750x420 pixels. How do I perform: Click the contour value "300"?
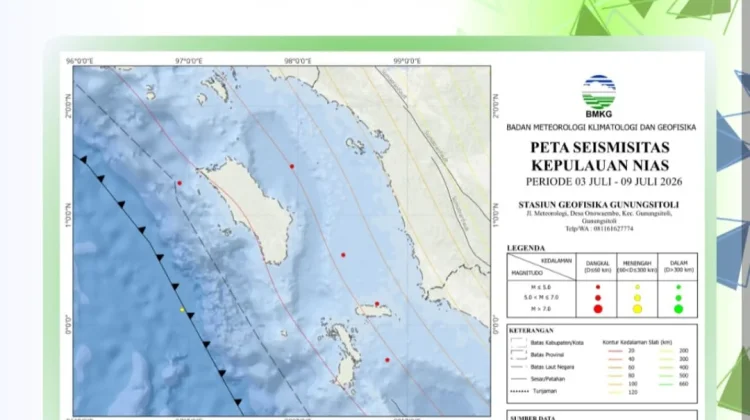point(684,359)
